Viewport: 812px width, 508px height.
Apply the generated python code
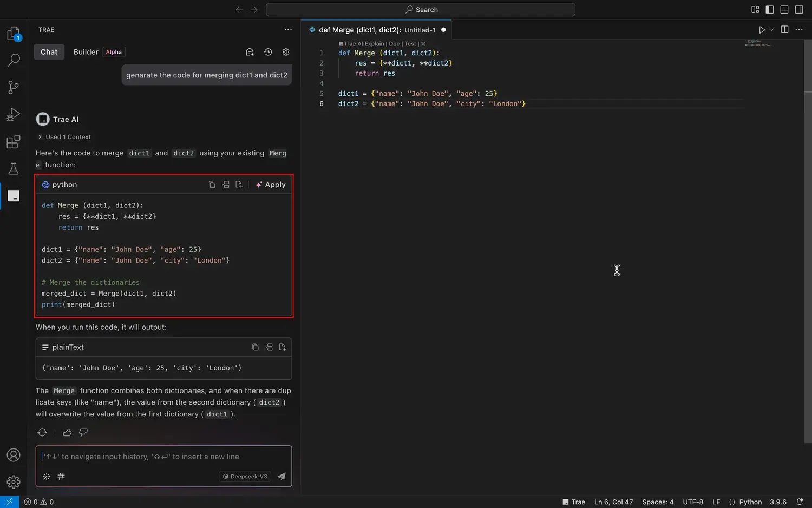(271, 185)
